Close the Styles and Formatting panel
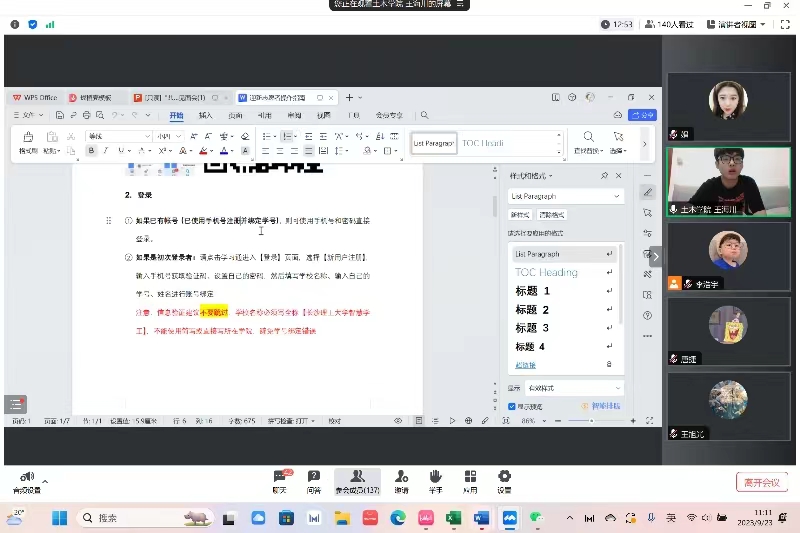 [618, 175]
